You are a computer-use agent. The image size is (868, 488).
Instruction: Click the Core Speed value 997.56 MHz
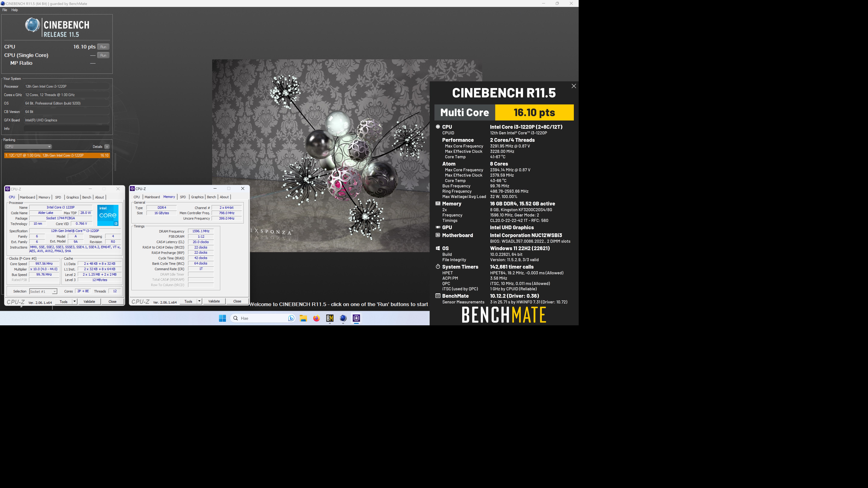44,264
